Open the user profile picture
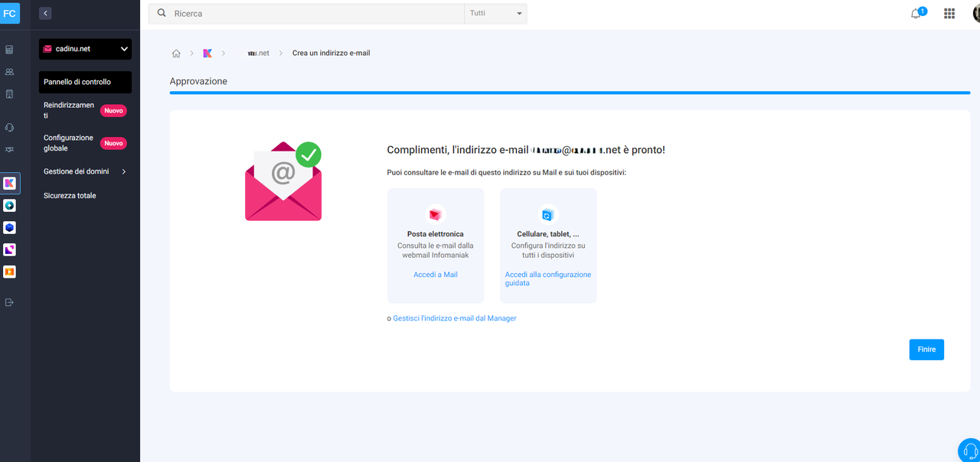The image size is (980, 462). tap(976, 13)
